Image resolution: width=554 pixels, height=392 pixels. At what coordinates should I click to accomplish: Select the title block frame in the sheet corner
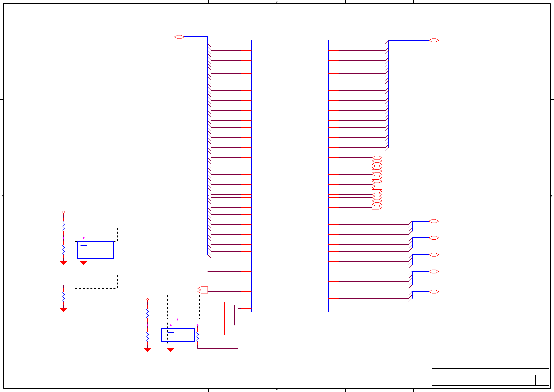[490, 373]
